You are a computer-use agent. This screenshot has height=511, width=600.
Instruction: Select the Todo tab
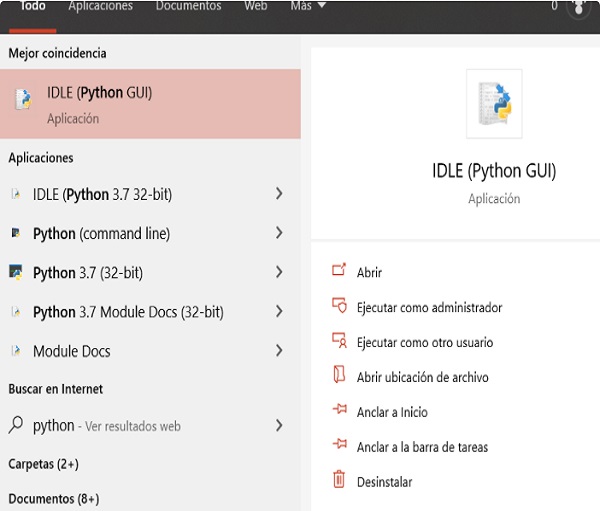(33, 6)
